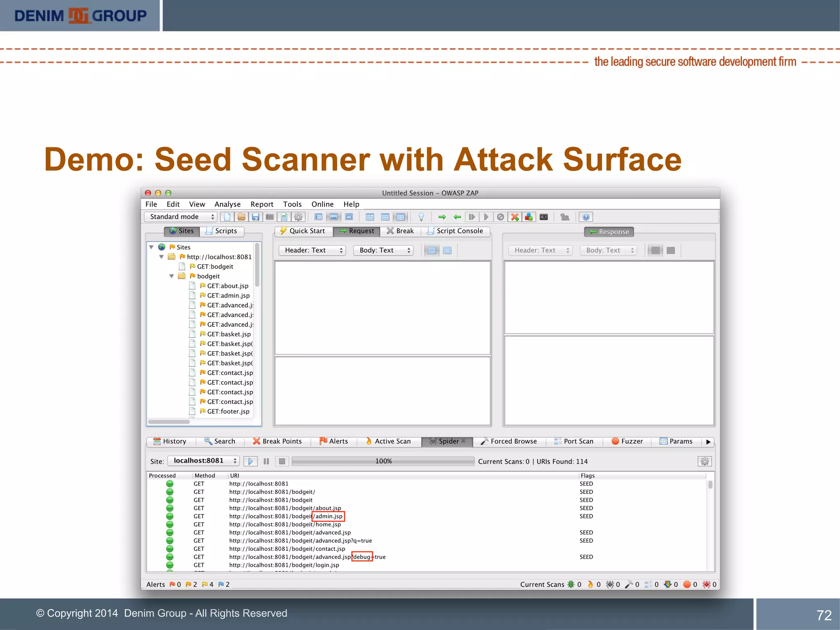Stop the spider scan
Viewport: 840px width, 630px height.
point(282,461)
